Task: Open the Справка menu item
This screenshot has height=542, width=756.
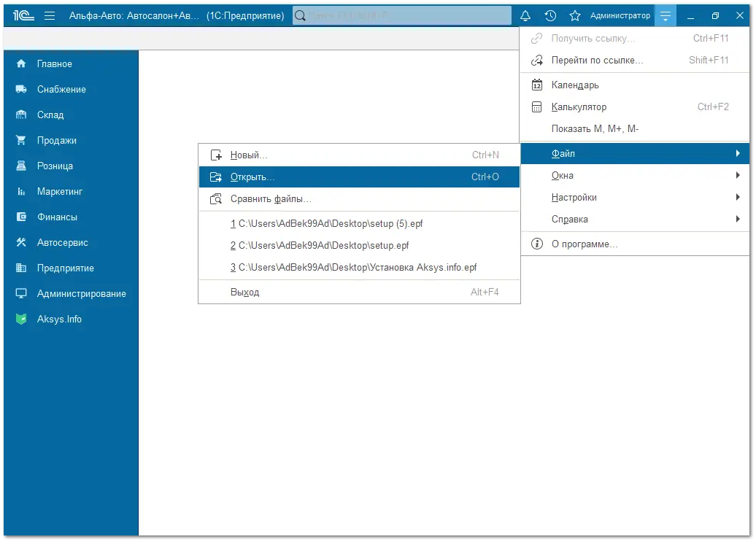Action: click(635, 220)
